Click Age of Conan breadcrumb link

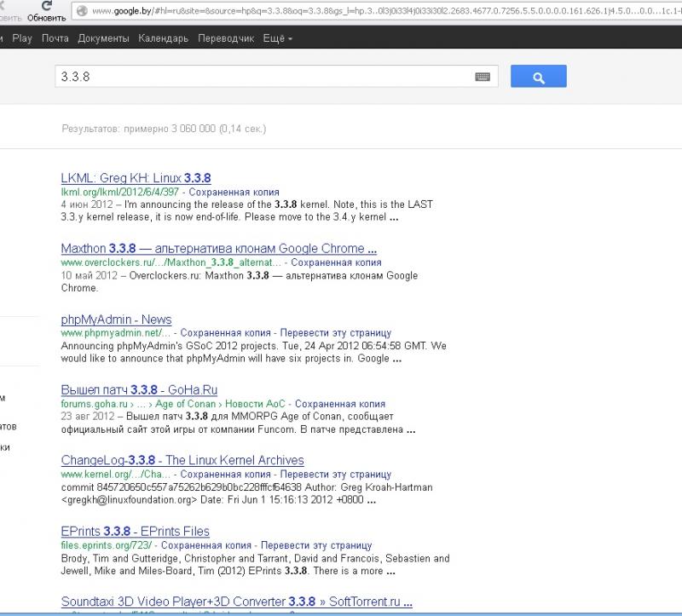click(185, 404)
